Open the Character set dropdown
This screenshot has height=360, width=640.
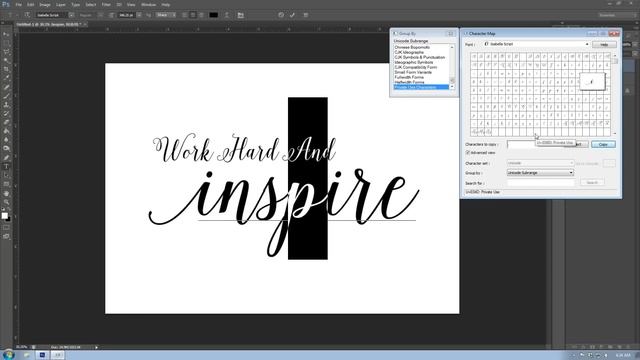tap(540, 163)
